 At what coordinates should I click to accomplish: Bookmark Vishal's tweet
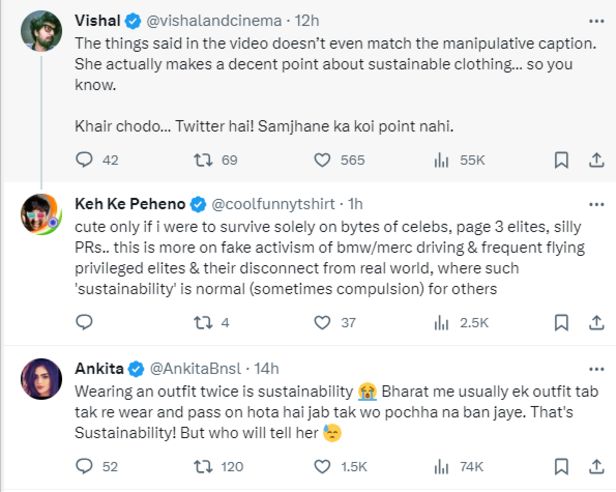[x=561, y=159]
